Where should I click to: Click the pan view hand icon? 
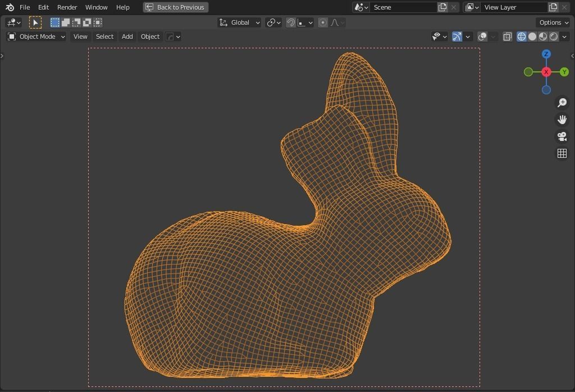point(562,119)
